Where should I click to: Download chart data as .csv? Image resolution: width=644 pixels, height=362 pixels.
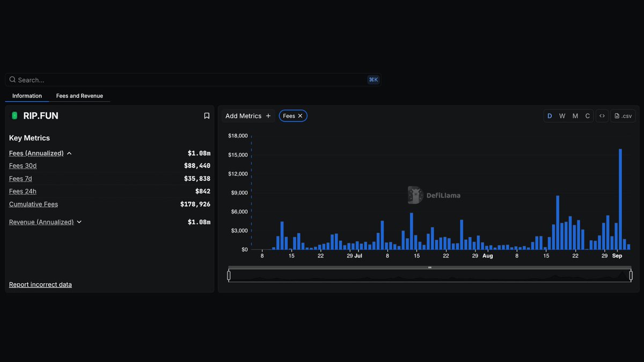[623, 116]
